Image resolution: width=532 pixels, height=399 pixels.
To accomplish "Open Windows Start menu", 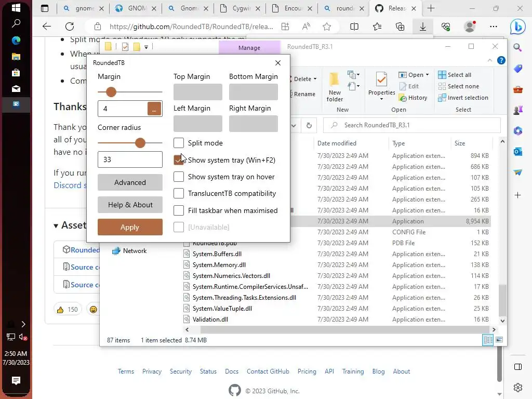I will [x=16, y=7].
